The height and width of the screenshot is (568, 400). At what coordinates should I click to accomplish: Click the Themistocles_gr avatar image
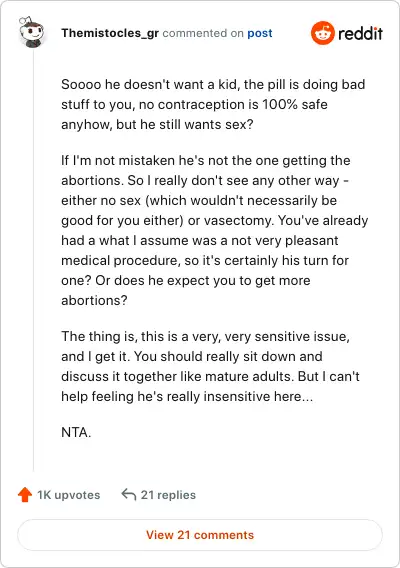(x=32, y=32)
